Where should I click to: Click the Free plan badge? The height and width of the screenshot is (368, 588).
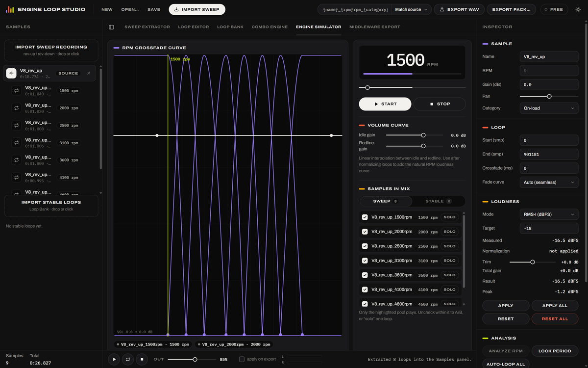click(554, 9)
